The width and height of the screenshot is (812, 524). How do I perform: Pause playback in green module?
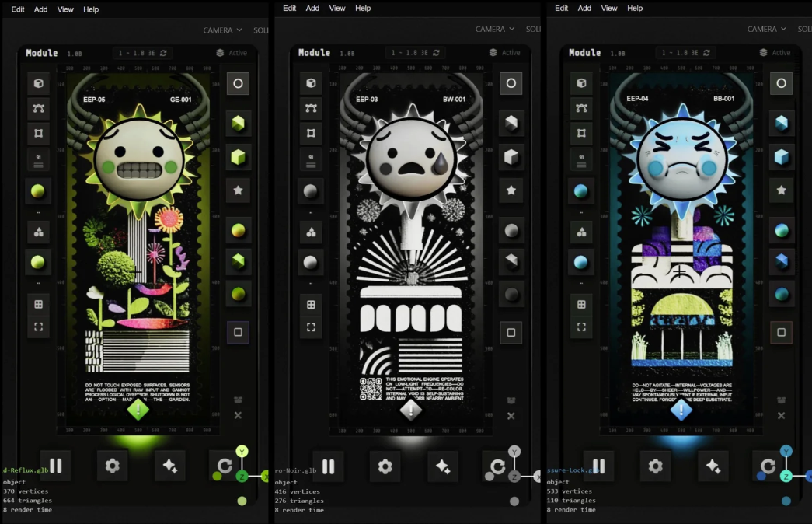(56, 466)
